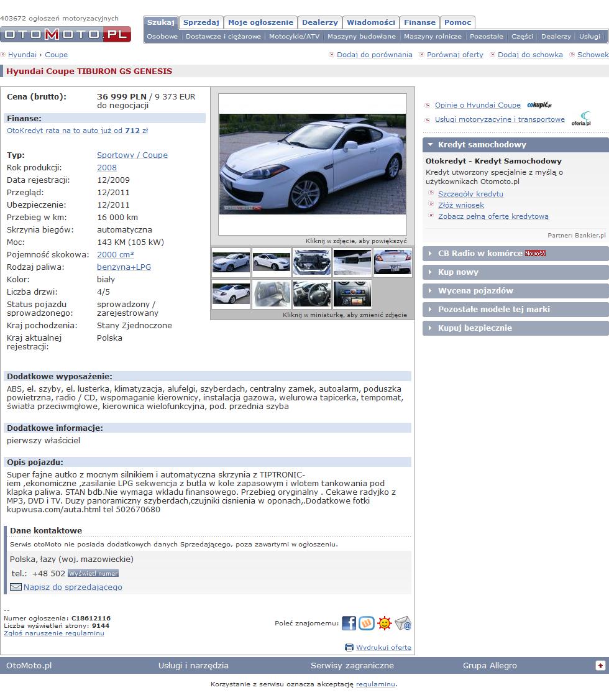Viewport: 609px width, 700px height.
Task: Expand the CB Radio w komórce section
Action: coord(515,253)
